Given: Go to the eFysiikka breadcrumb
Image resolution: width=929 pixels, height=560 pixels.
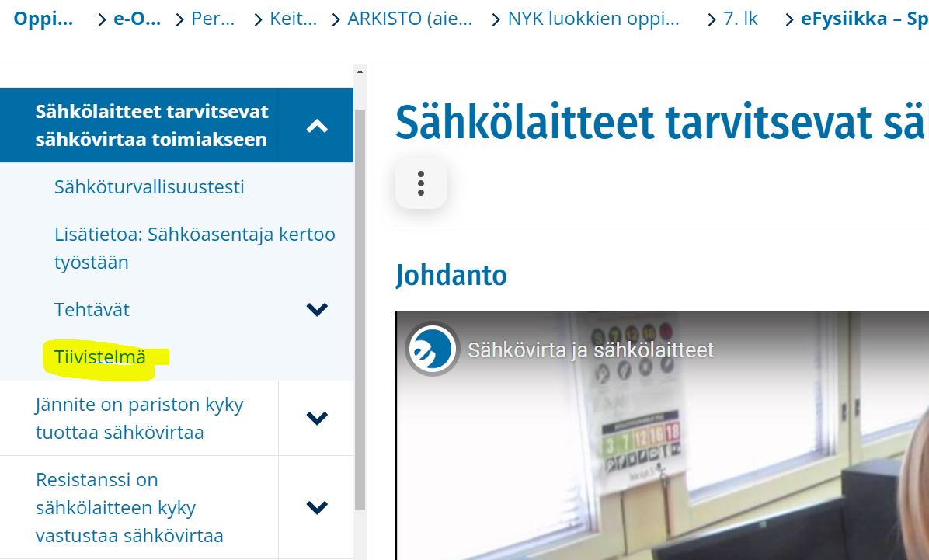Looking at the screenshot, I should click(x=865, y=19).
